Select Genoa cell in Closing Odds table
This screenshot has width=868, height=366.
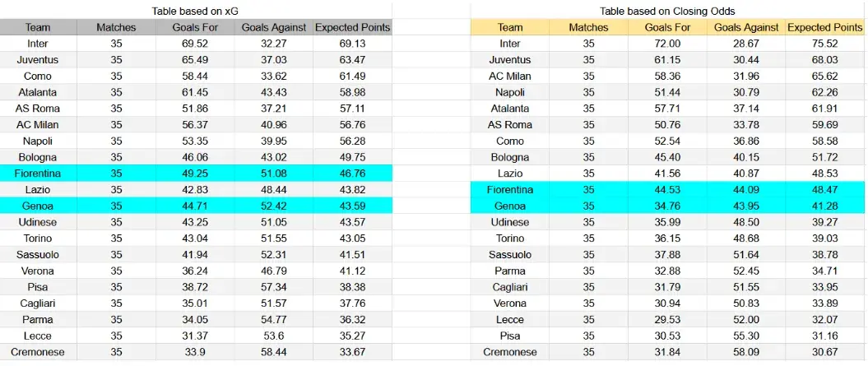pyautogui.click(x=510, y=206)
